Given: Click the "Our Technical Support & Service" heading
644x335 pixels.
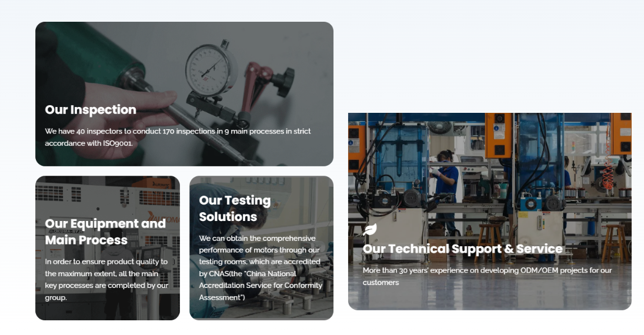Looking at the screenshot, I should point(462,249).
